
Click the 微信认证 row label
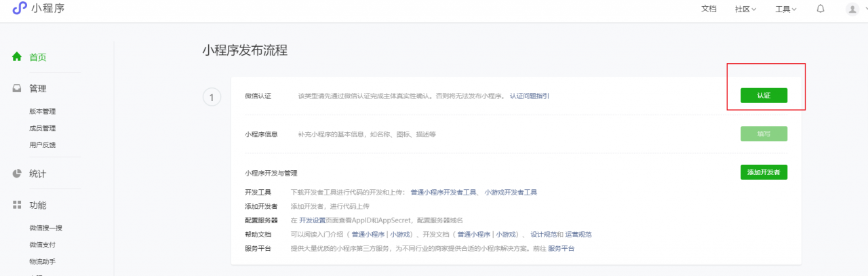click(x=258, y=96)
